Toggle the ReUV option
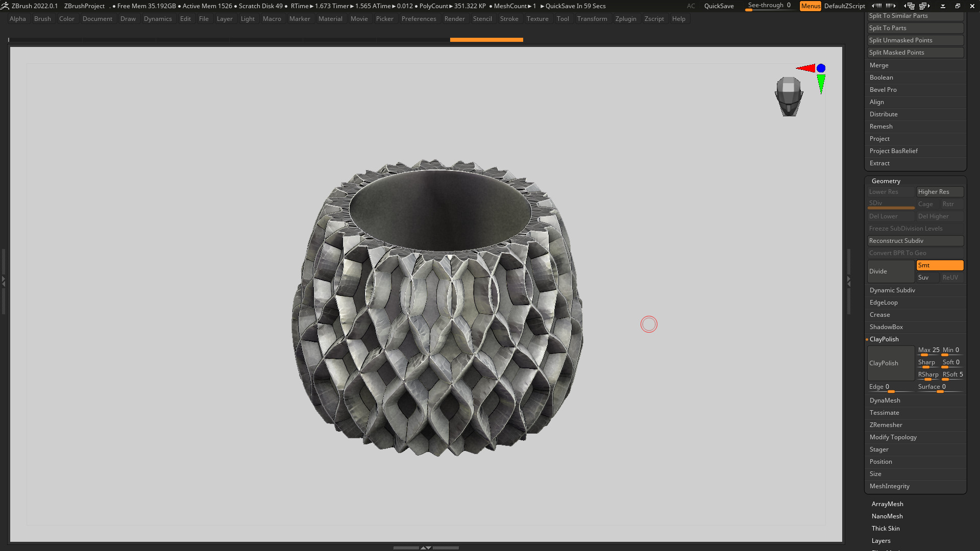 [952, 278]
